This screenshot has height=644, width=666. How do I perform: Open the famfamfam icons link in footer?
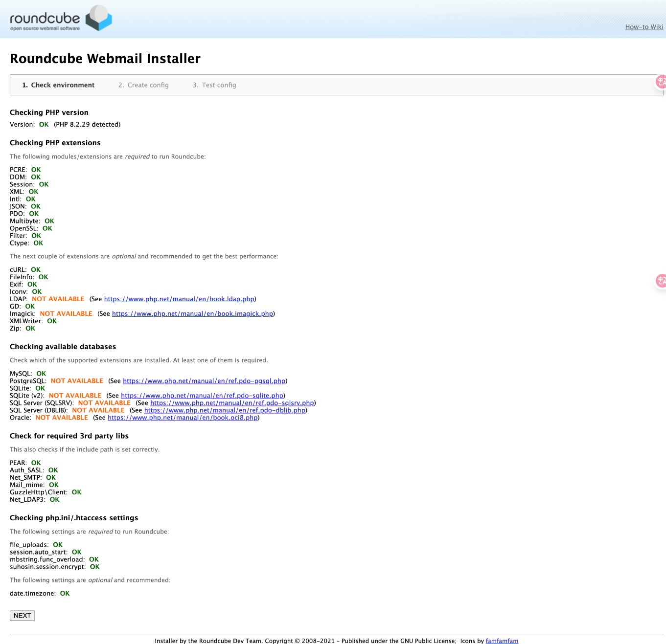(502, 641)
